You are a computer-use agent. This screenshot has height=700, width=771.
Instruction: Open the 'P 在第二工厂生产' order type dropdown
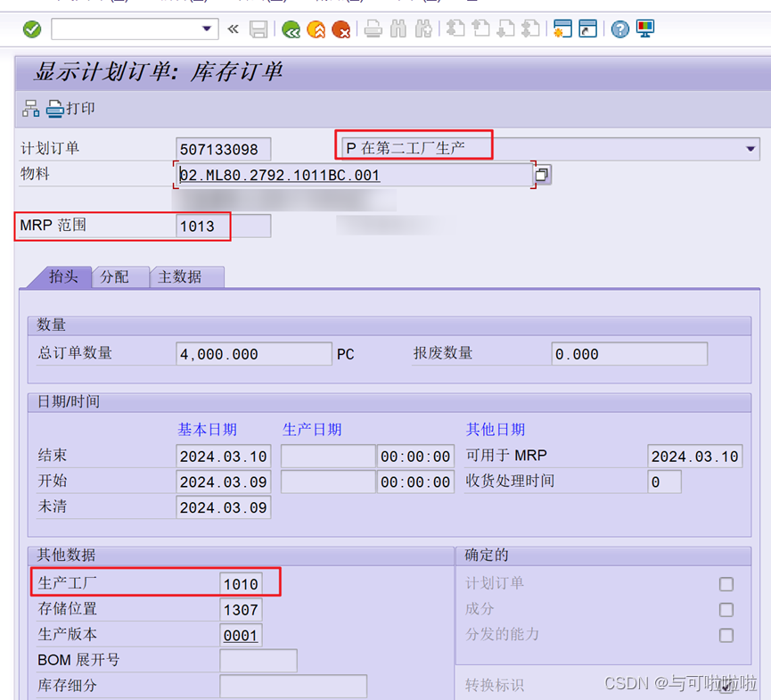750,148
